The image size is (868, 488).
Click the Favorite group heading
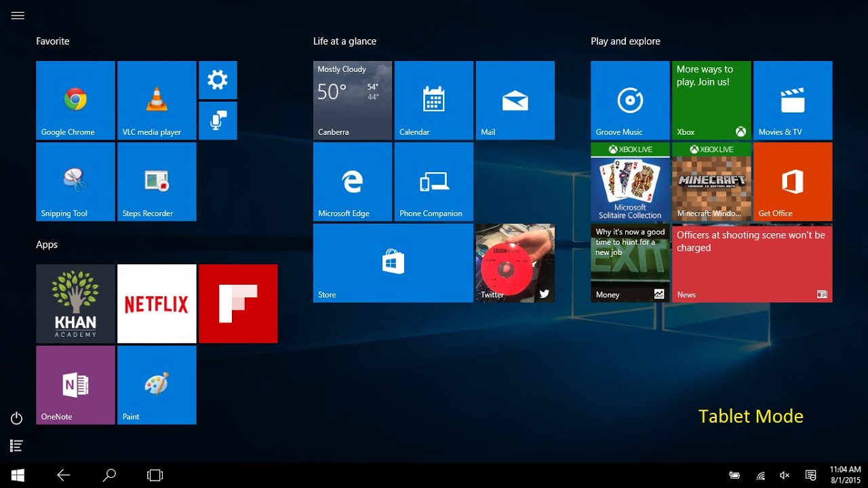point(53,41)
